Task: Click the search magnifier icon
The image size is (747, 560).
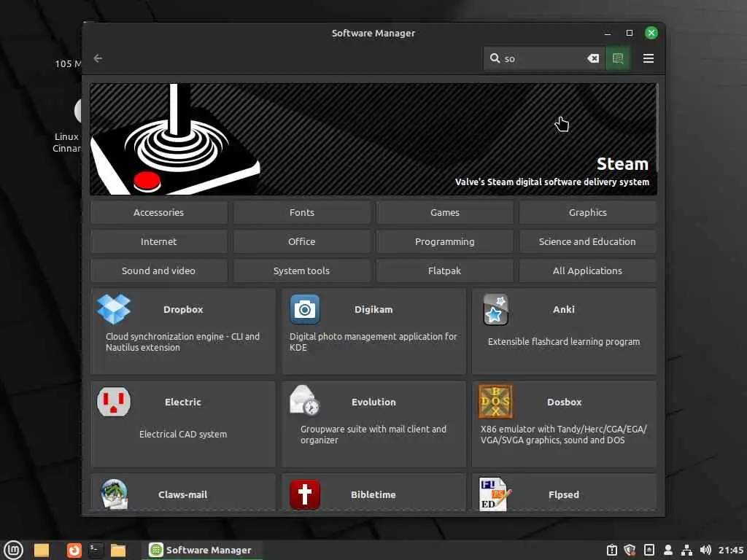Action: tap(495, 58)
